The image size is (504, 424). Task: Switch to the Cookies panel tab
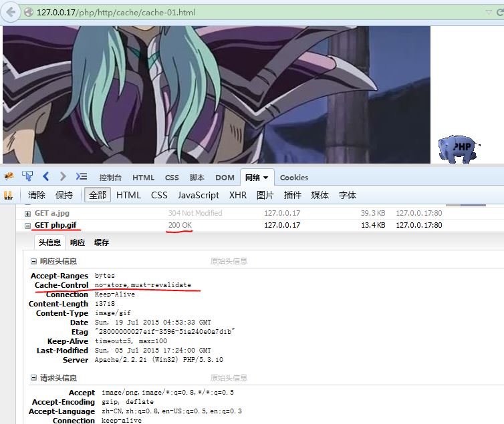pos(294,178)
